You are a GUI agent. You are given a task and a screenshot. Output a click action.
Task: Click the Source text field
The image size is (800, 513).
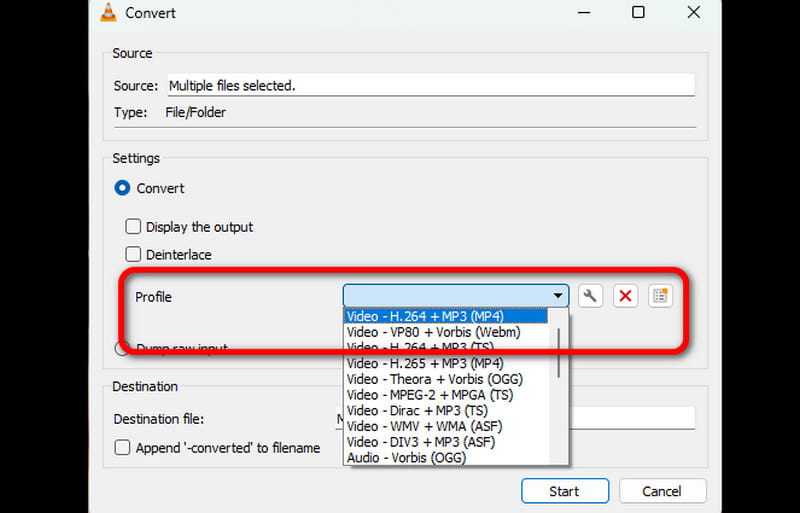click(x=429, y=86)
